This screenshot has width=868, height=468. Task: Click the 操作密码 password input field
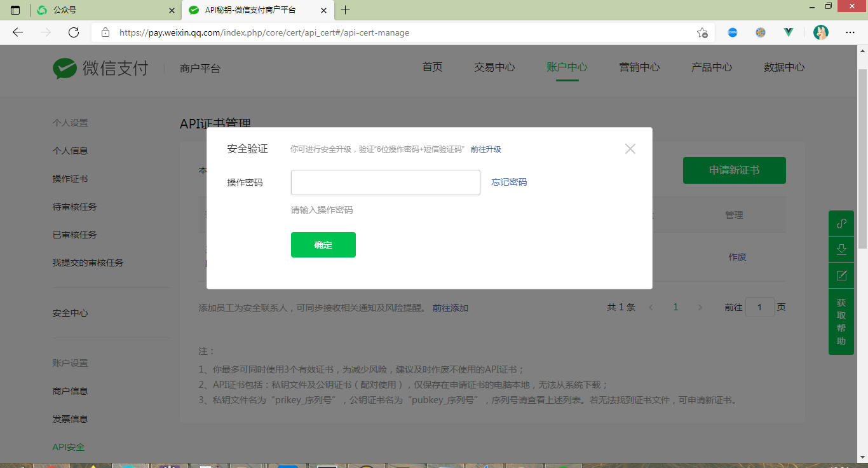click(x=386, y=182)
